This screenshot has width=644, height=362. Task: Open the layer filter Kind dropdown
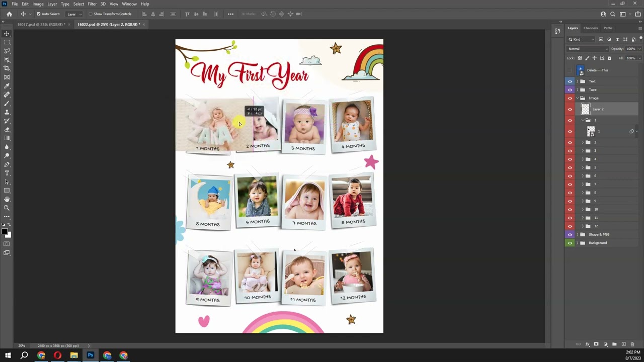coord(582,39)
